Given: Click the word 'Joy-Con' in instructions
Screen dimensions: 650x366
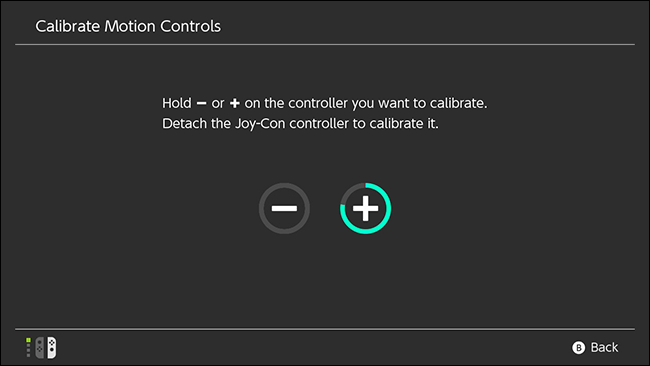Looking at the screenshot, I should point(260,124).
